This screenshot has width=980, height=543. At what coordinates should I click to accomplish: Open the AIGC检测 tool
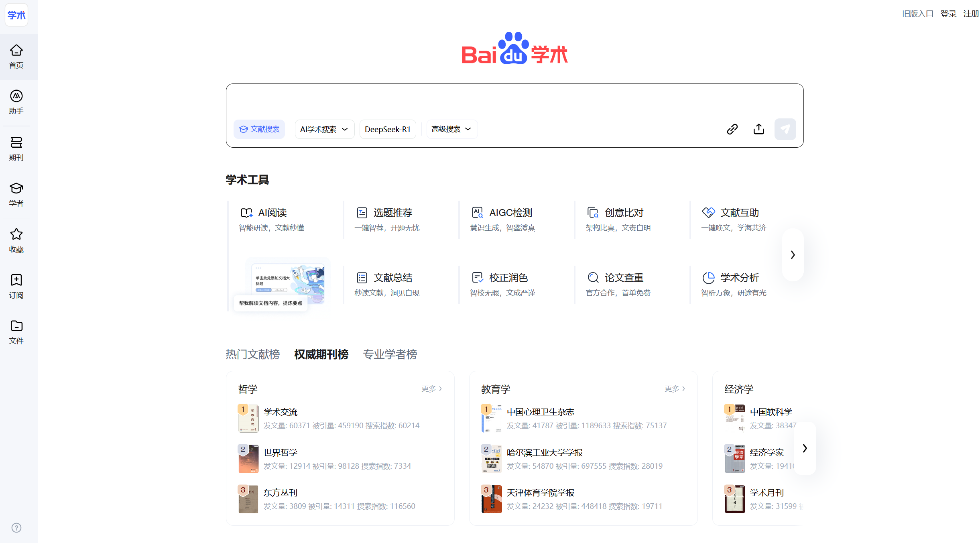(x=510, y=213)
